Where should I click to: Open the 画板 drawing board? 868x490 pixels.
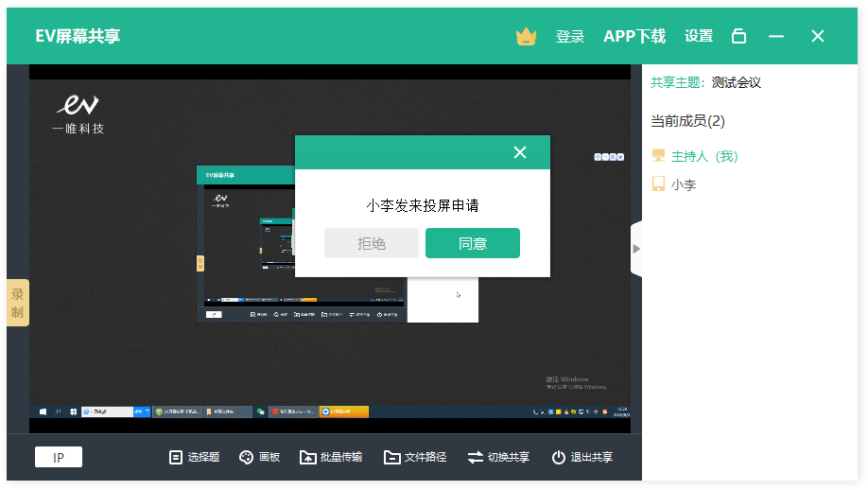pyautogui.click(x=259, y=458)
